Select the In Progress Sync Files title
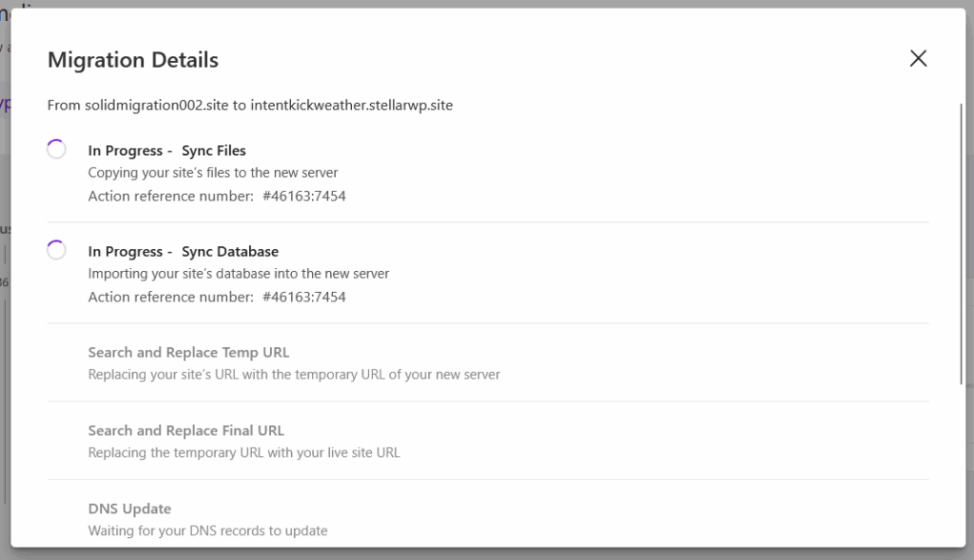 pos(167,150)
